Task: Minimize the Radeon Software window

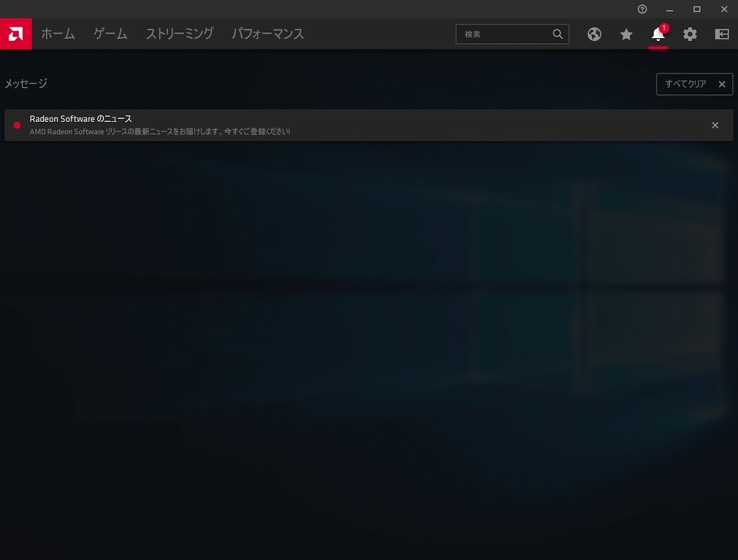Action: tap(670, 9)
